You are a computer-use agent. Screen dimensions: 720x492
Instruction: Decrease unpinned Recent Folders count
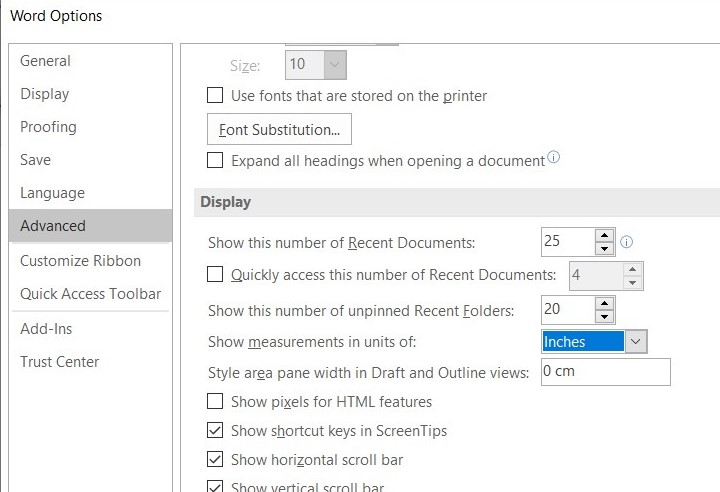point(604,317)
